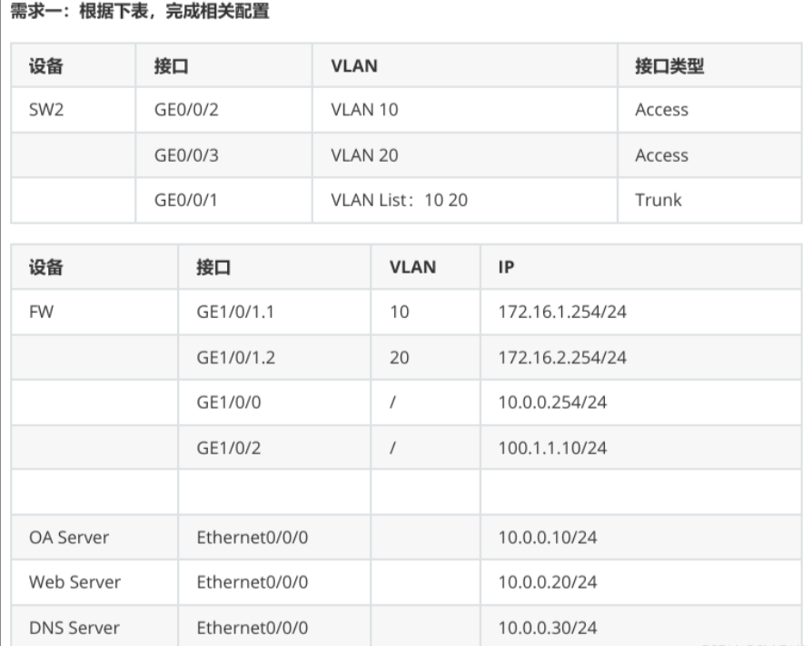
Task: Select the GE0/0/3 interface cell
Action: click(223, 155)
